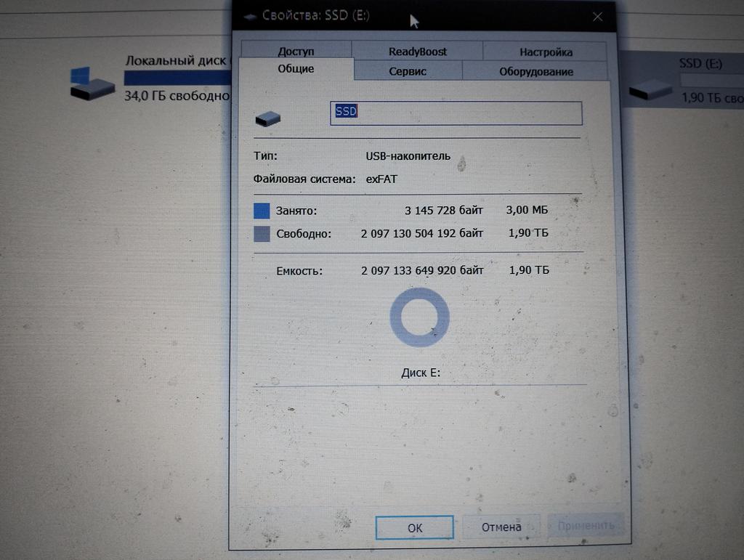
Task: Select the Общие tab
Action: point(296,69)
